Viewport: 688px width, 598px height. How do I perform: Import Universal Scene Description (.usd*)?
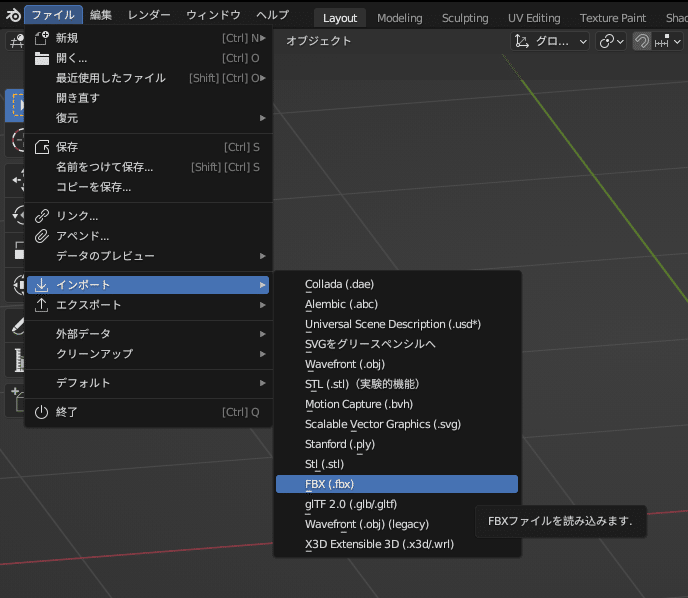[x=397, y=324]
